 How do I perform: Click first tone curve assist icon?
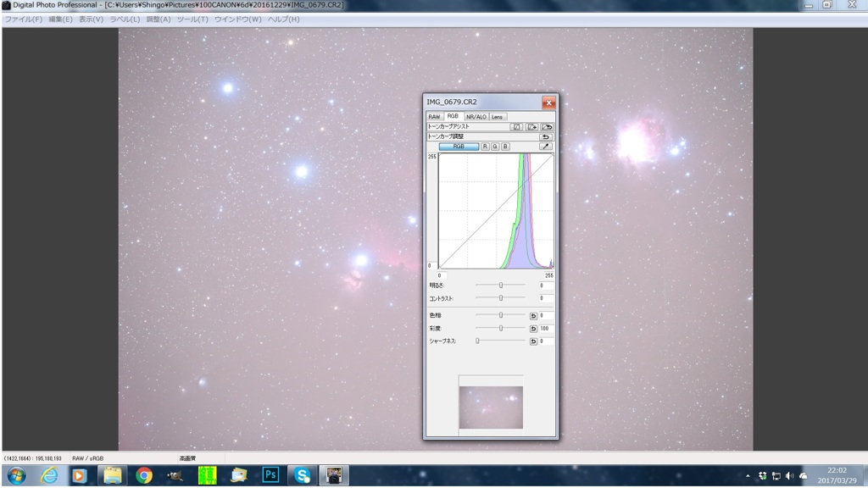[x=516, y=127]
